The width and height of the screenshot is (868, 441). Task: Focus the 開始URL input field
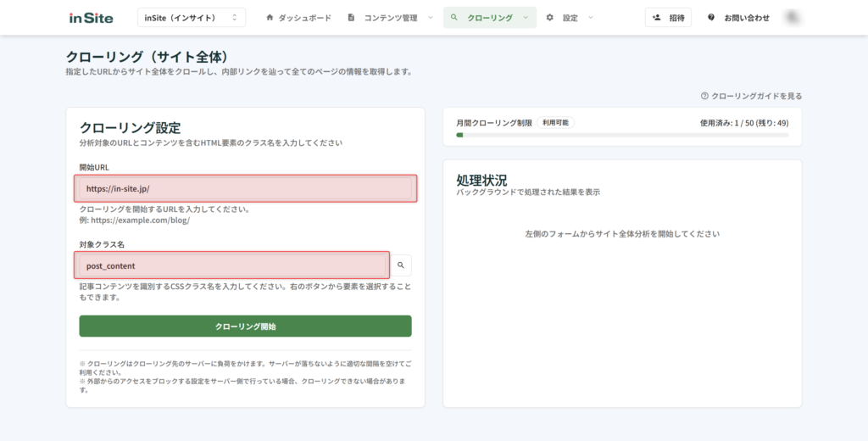pos(245,188)
